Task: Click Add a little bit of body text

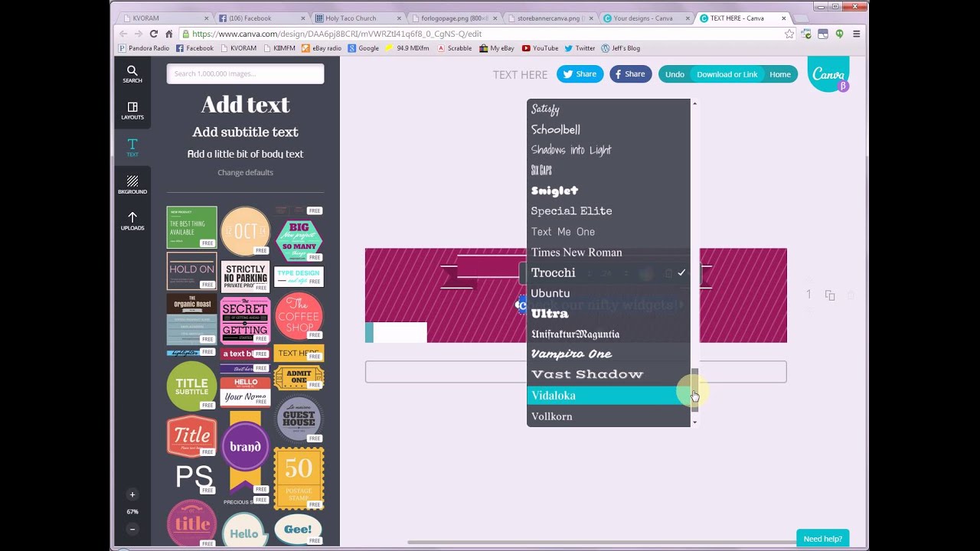Action: pyautogui.click(x=245, y=154)
